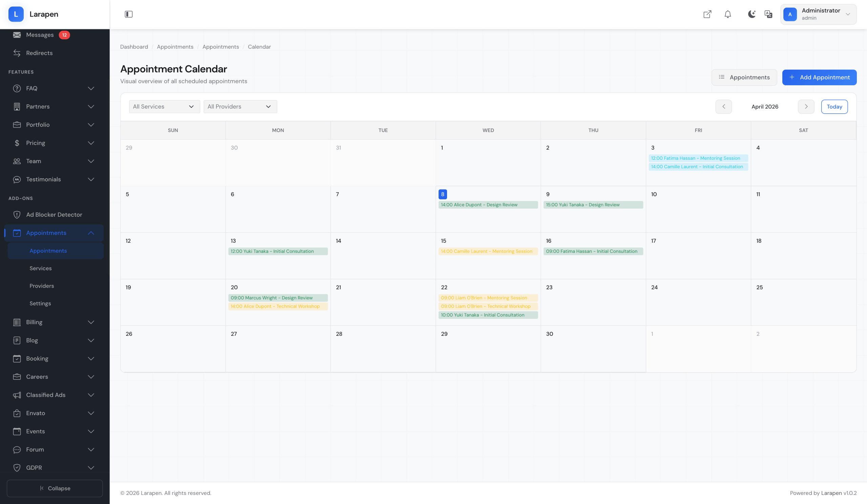The width and height of the screenshot is (867, 504).
Task: Open the Administrator account menu
Action: click(818, 14)
